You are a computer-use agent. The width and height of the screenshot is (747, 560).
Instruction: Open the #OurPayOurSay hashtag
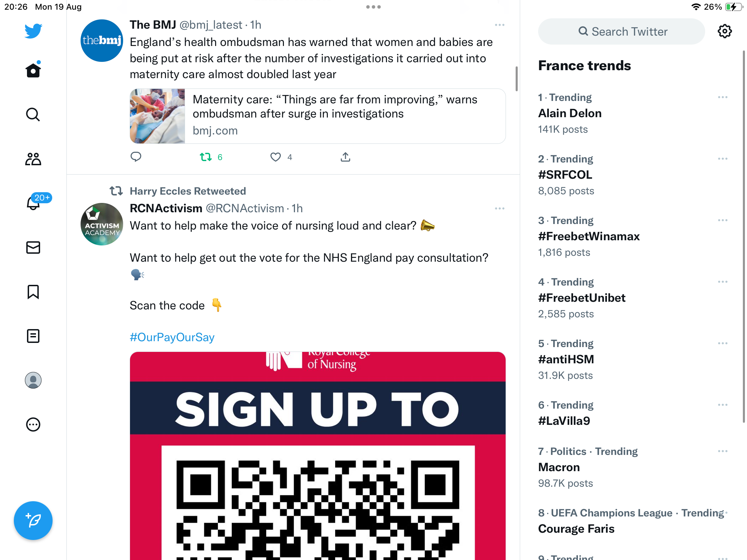point(172,337)
